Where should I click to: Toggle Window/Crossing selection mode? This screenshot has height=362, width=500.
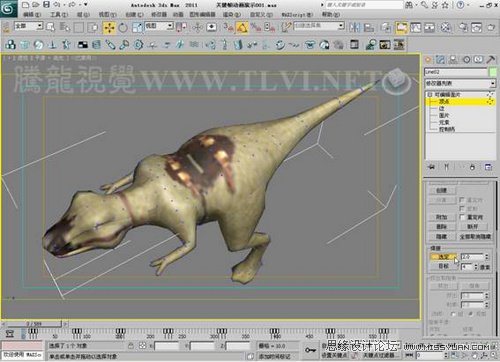[x=94, y=27]
